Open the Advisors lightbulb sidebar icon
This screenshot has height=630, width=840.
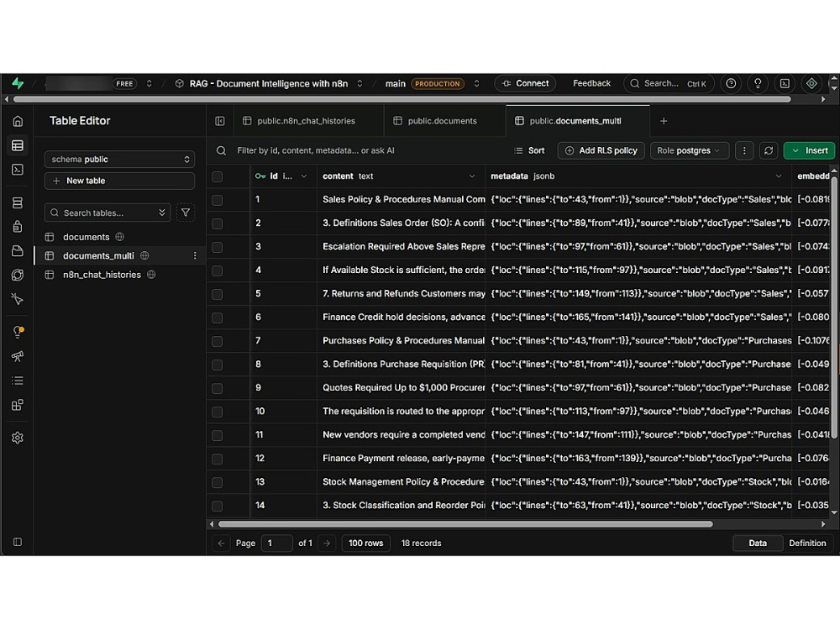pyautogui.click(x=18, y=332)
